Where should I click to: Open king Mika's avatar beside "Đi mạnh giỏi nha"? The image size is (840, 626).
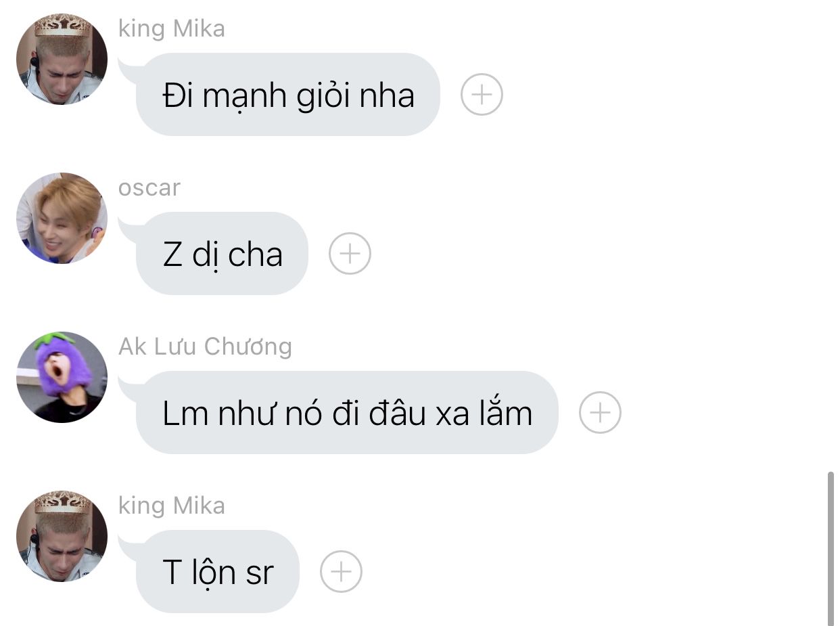point(62,59)
